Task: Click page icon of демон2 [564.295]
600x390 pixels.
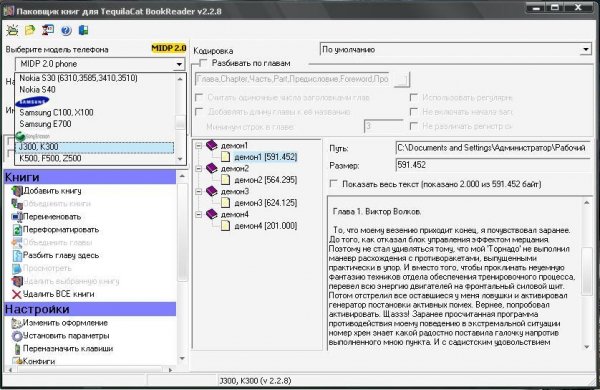Action: tap(225, 179)
